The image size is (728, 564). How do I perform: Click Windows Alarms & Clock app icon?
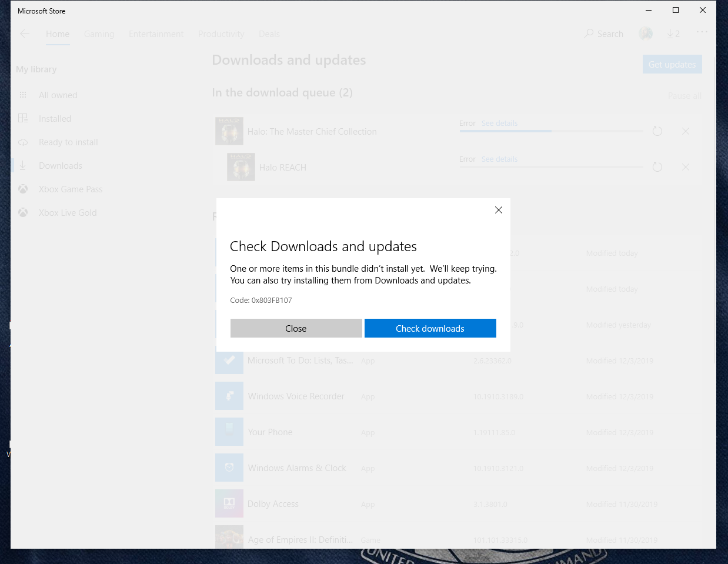point(229,468)
